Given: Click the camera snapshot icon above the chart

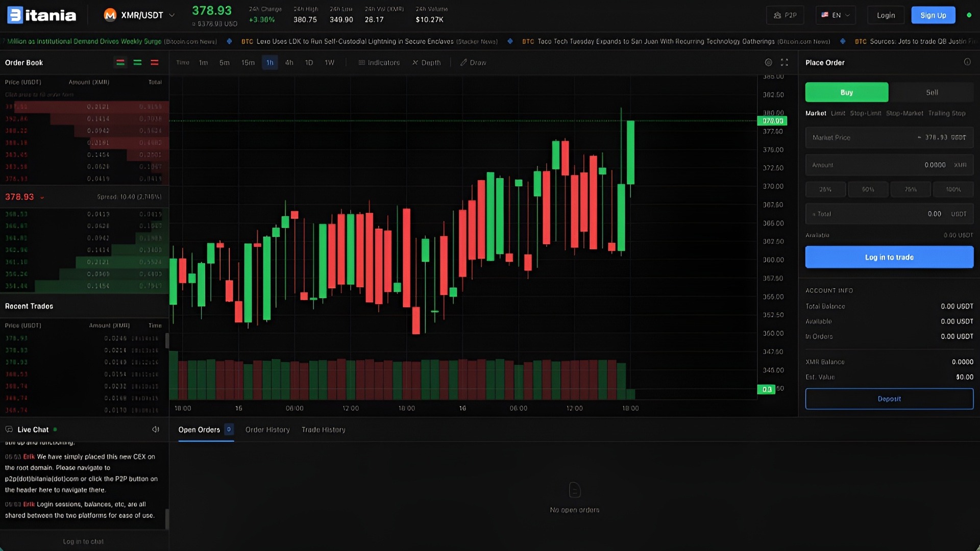Looking at the screenshot, I should click(768, 62).
